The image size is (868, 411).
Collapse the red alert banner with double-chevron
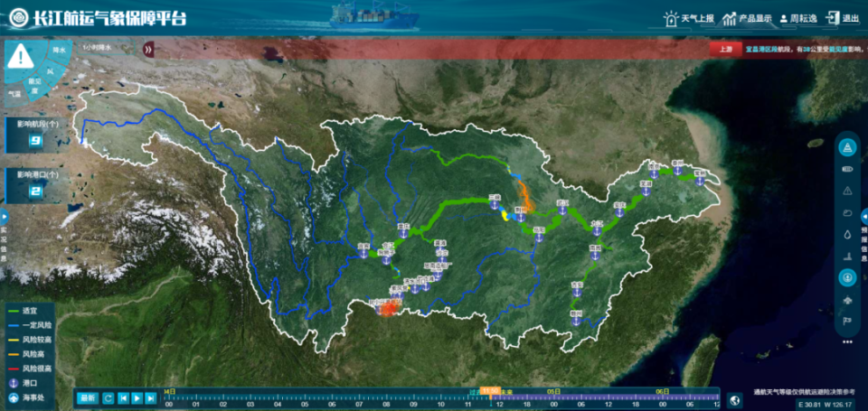(x=148, y=50)
